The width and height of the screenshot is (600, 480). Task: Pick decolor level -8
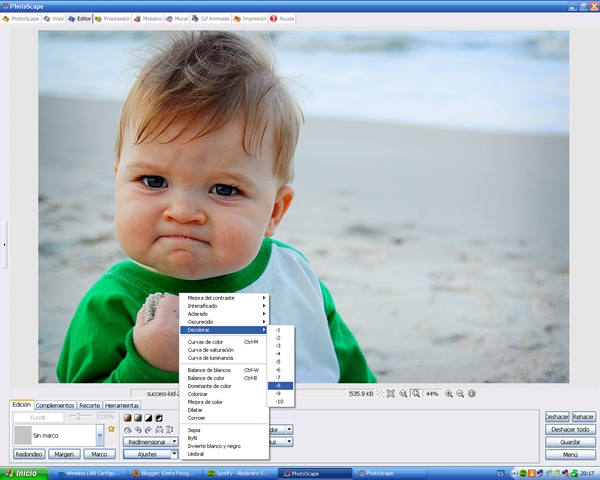[280, 386]
